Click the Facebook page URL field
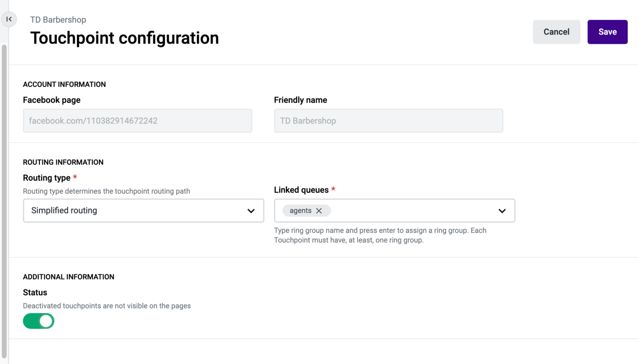 pyautogui.click(x=137, y=121)
